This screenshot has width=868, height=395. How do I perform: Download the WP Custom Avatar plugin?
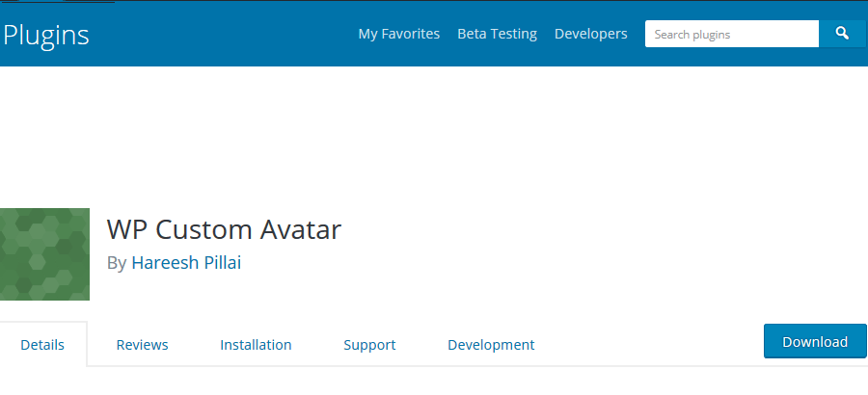pyautogui.click(x=815, y=341)
